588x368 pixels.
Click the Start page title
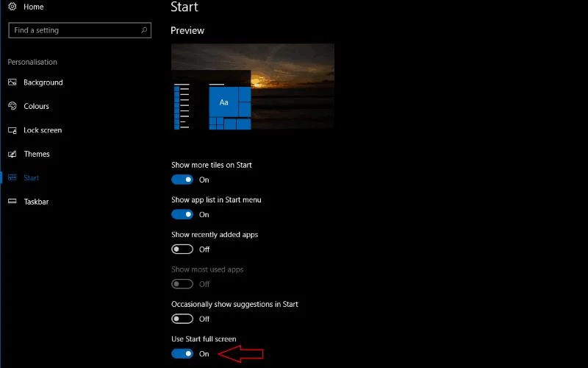click(x=184, y=7)
